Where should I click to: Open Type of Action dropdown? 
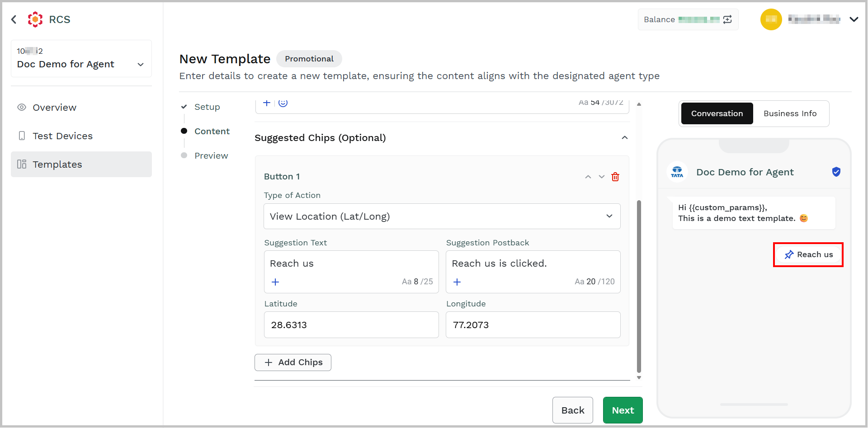(x=442, y=216)
